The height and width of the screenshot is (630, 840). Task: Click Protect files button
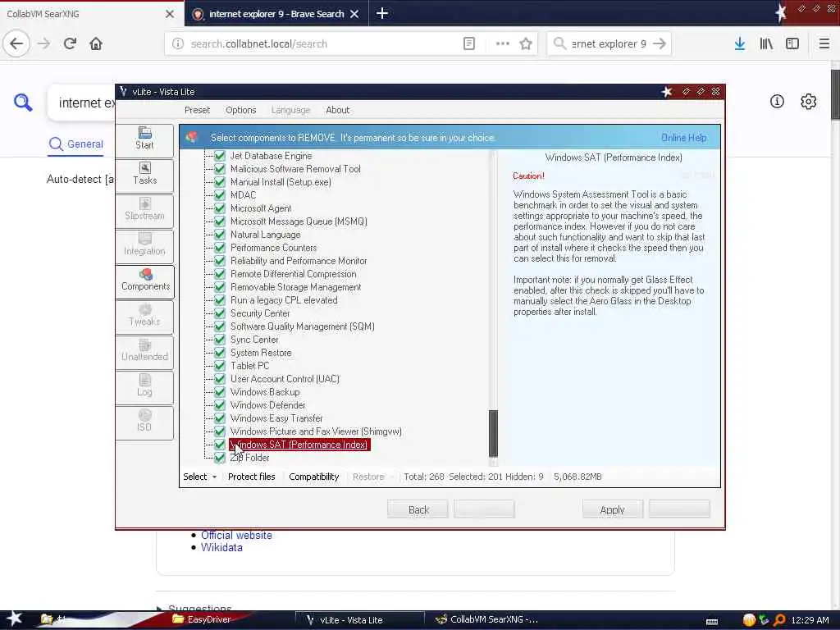[x=251, y=477]
